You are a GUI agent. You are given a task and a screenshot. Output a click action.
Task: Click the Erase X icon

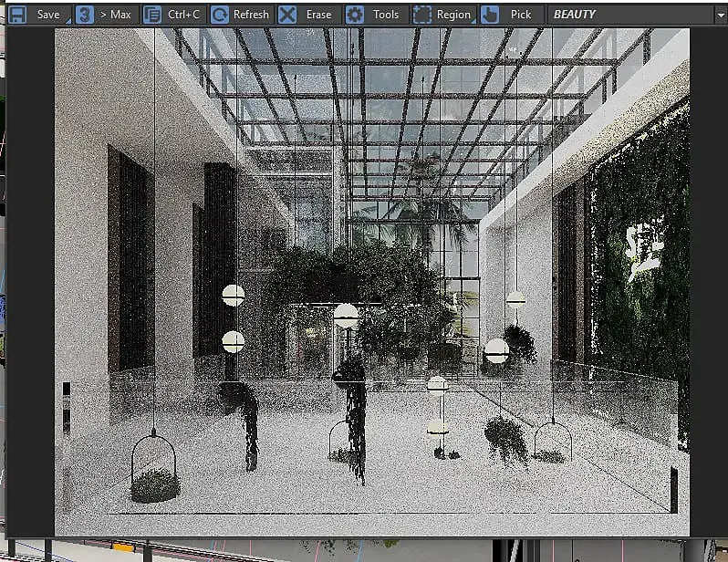coord(287,15)
